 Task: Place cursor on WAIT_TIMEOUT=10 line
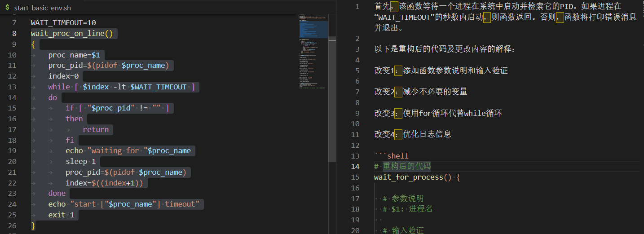63,22
